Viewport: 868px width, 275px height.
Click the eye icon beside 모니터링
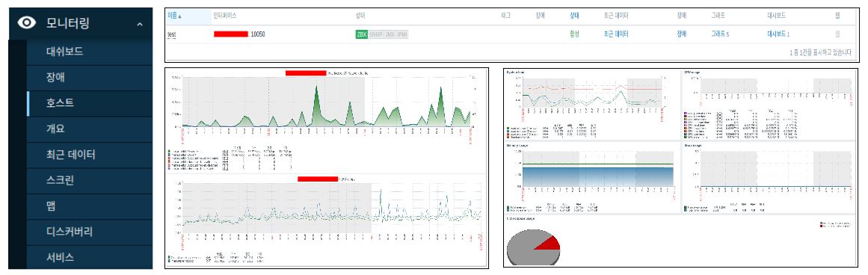tap(27, 22)
